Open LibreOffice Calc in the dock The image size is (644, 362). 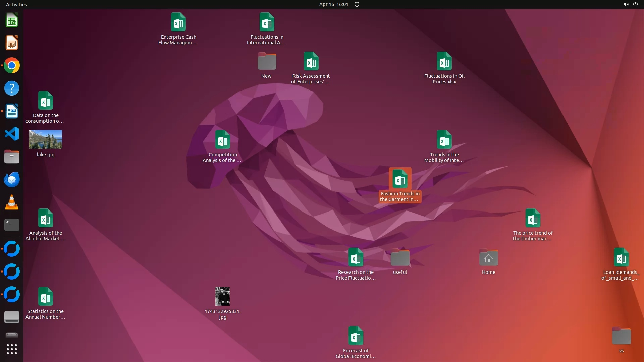coord(12,21)
